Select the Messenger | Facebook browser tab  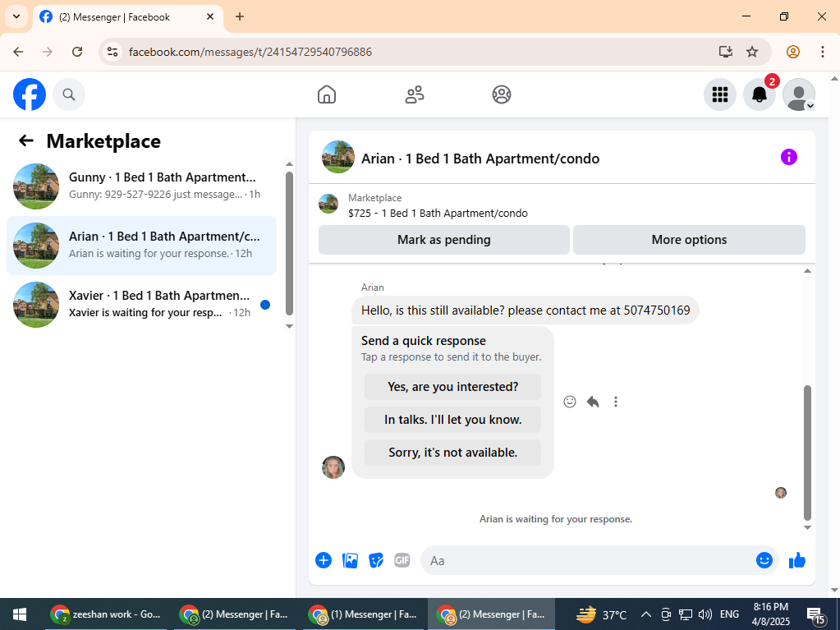coord(127,17)
